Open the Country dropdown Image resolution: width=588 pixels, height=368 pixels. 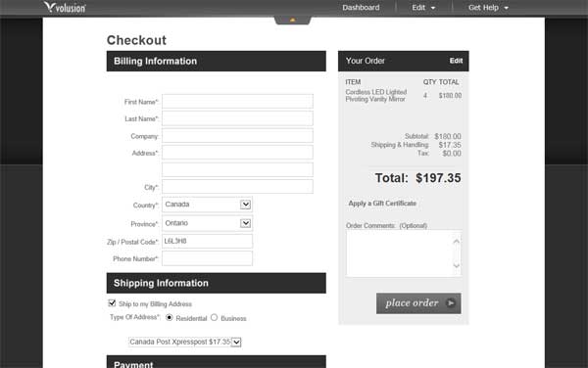[207, 205]
